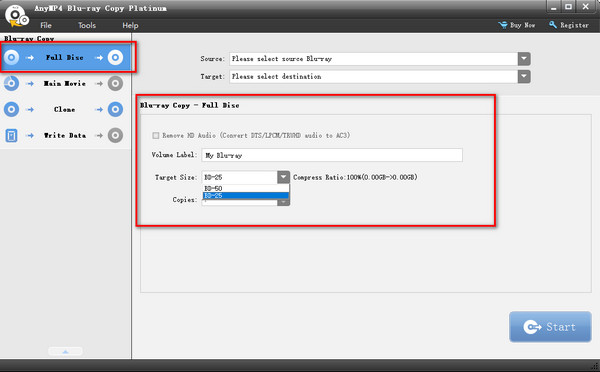This screenshot has width=600, height=372.
Task: Enable the Remove HD Audio checkbox
Action: coord(156,135)
